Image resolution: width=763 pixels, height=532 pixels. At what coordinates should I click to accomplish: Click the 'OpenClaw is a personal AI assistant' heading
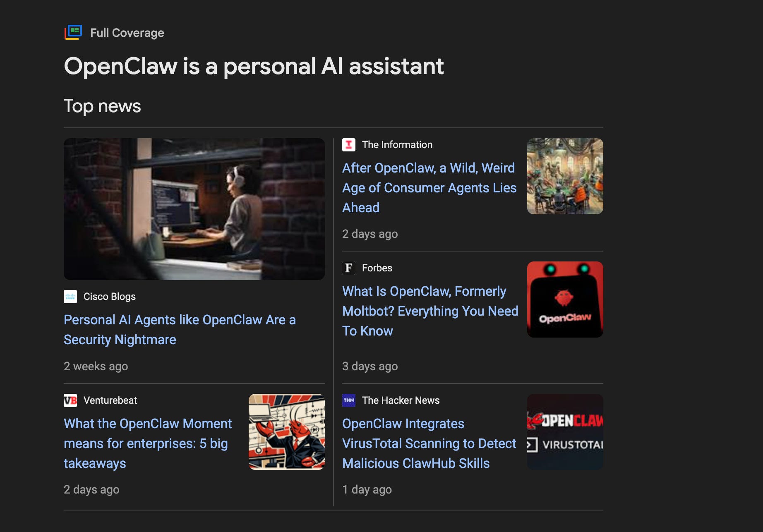pyautogui.click(x=254, y=67)
